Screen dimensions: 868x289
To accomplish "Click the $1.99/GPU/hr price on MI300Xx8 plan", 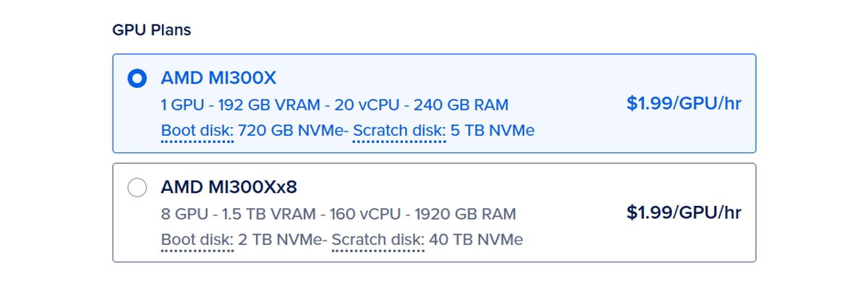I will point(684,212).
